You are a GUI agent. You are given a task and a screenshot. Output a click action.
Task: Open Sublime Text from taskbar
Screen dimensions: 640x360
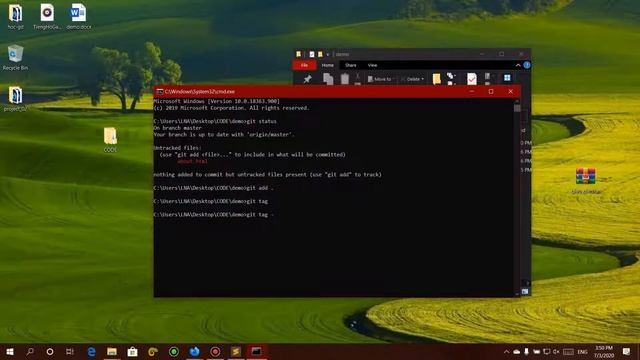coord(236,351)
